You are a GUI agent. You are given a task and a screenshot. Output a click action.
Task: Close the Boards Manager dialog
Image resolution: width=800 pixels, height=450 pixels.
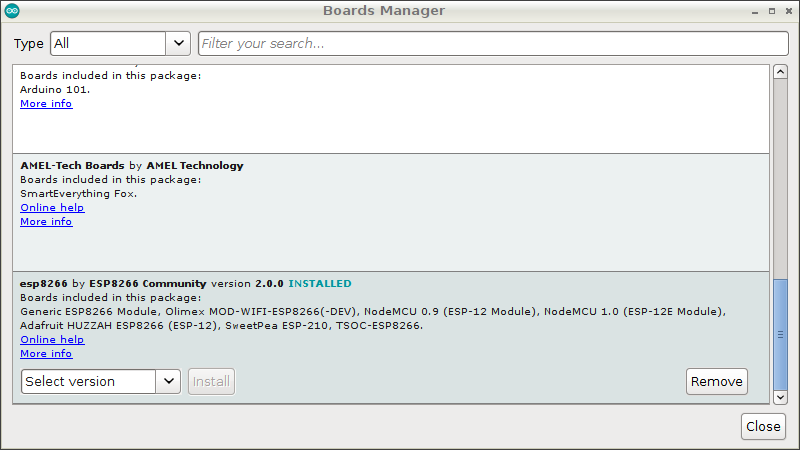click(763, 427)
